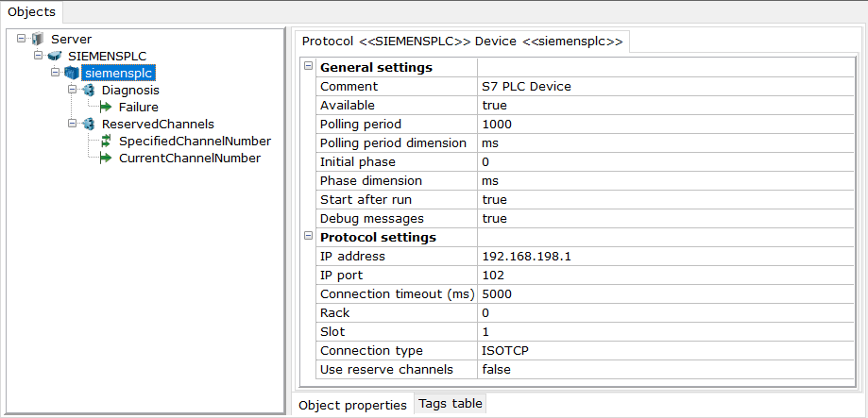Click the Server node icon

coord(38,40)
